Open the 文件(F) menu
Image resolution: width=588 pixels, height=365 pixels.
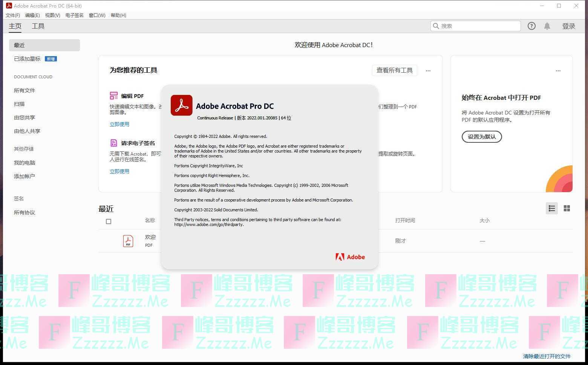(x=13, y=15)
